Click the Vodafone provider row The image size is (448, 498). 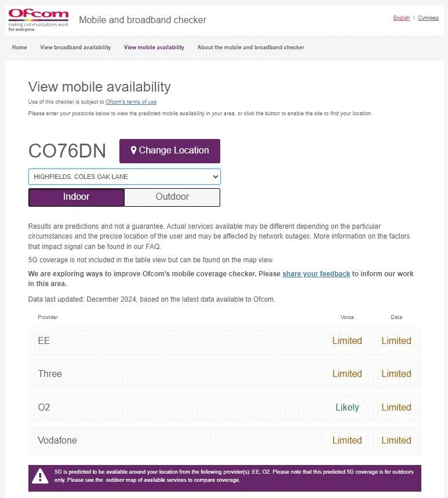pyautogui.click(x=224, y=441)
